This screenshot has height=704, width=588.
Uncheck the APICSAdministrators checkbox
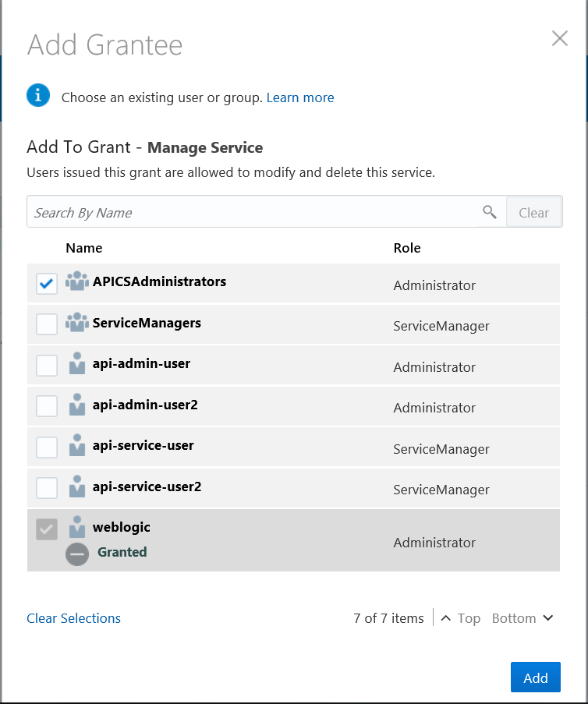pos(46,283)
